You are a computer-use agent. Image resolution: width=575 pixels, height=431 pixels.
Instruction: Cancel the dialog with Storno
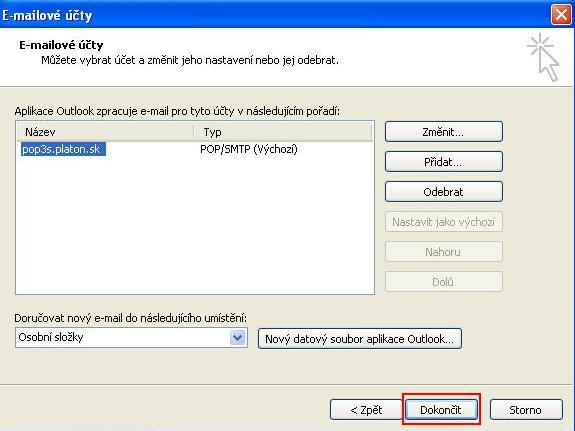[x=526, y=410]
